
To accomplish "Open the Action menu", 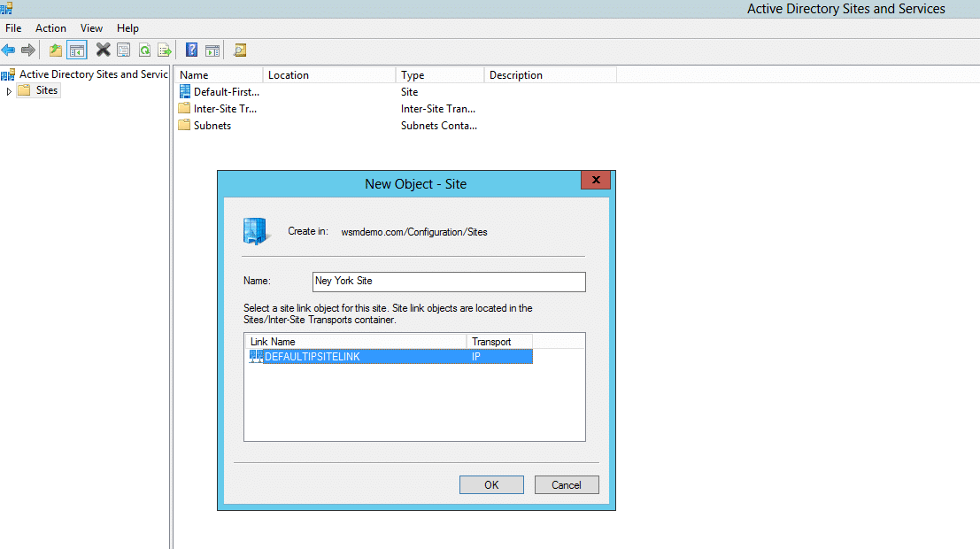I will coord(50,27).
